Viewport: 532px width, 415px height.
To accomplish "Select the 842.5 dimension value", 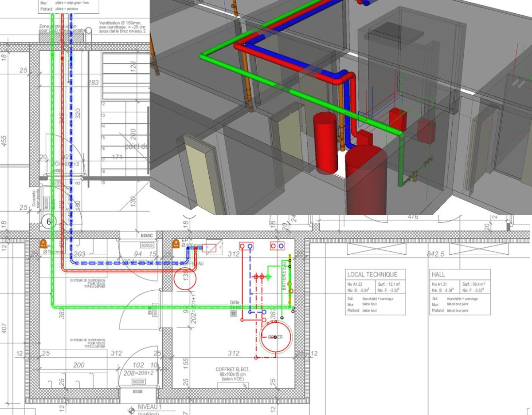I will click(x=435, y=254).
